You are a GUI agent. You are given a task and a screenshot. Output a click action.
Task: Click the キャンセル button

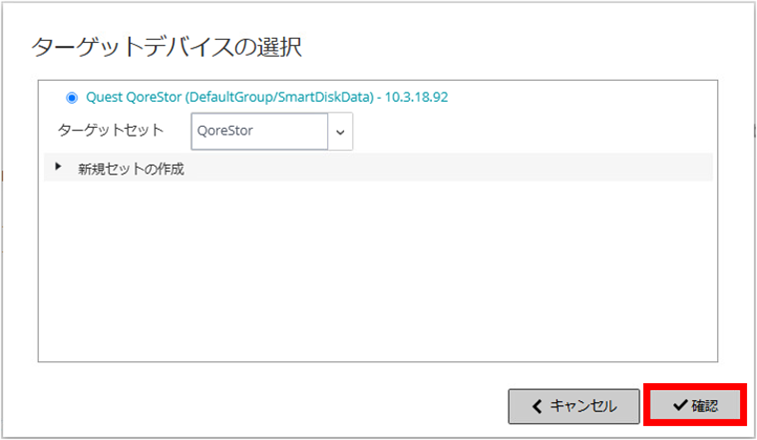574,406
